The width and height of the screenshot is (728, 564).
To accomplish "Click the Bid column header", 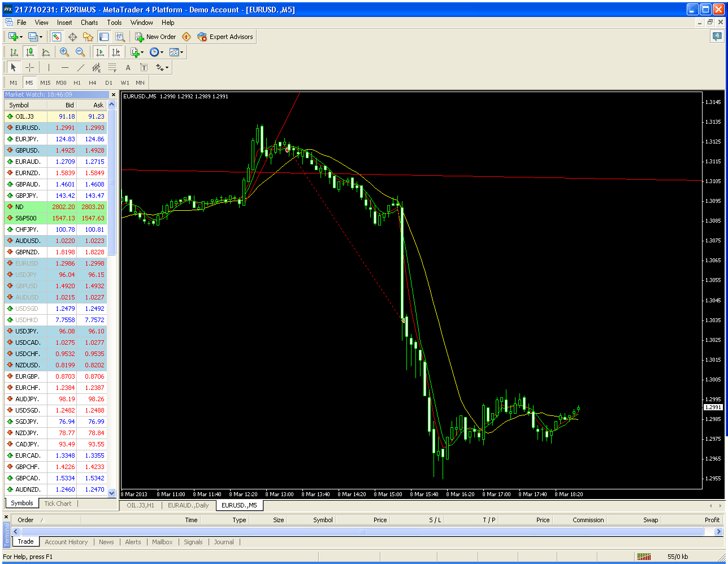I will tap(62, 105).
